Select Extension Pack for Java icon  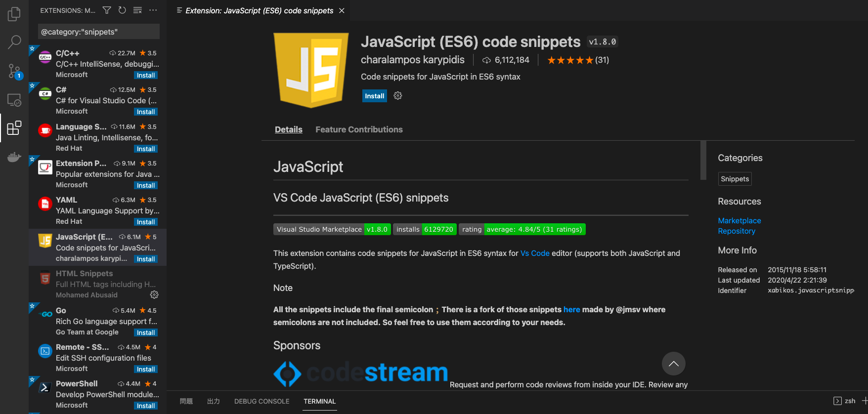click(45, 167)
